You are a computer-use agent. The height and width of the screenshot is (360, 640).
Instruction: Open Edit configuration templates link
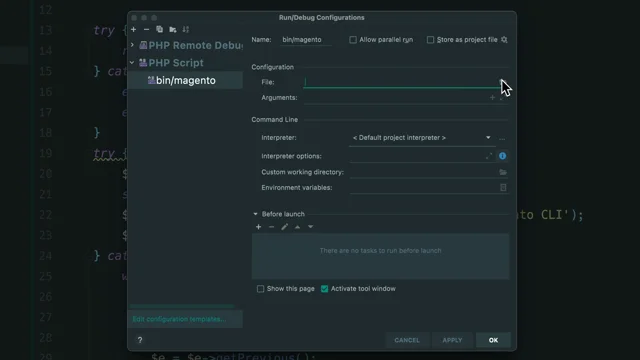coord(179,319)
